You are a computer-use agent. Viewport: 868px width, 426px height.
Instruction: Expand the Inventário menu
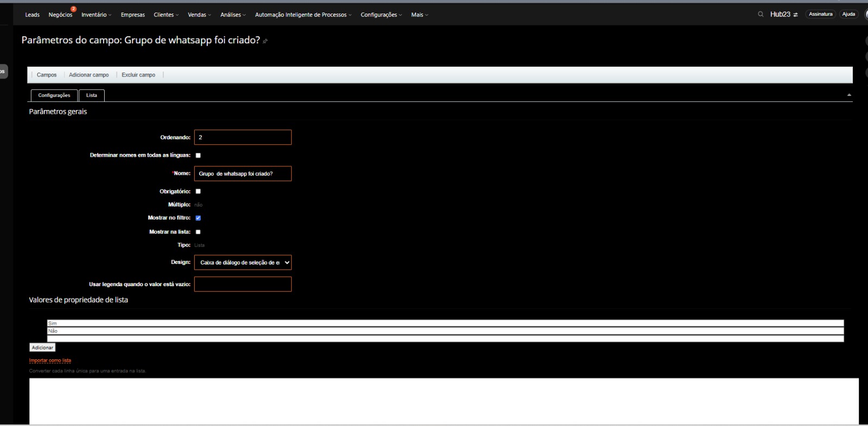coord(96,15)
